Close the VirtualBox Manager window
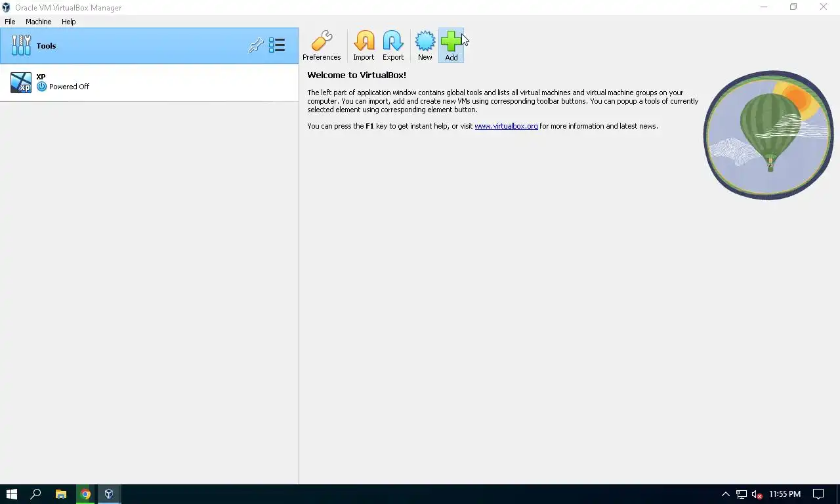 824,7
